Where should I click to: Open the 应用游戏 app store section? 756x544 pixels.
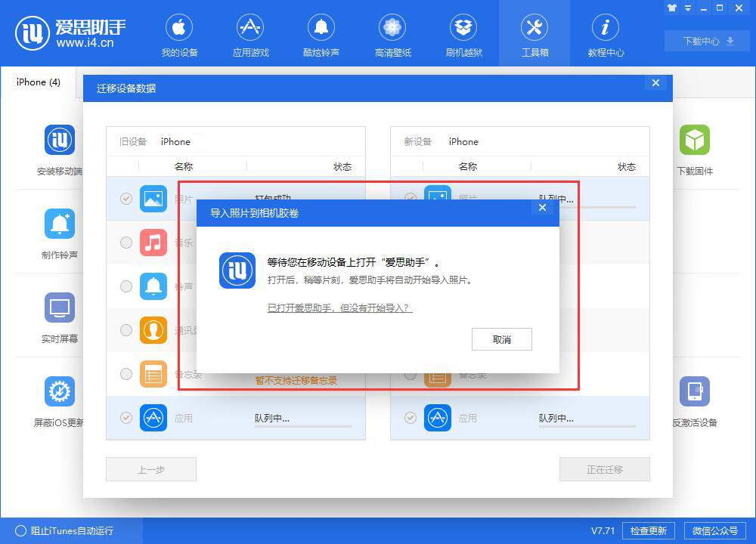[250, 34]
